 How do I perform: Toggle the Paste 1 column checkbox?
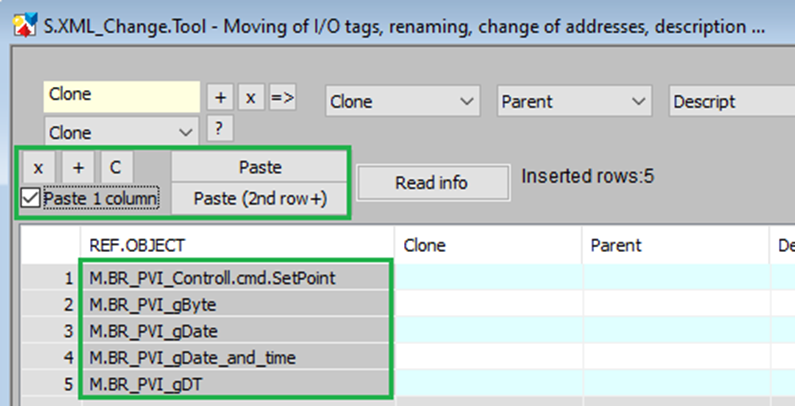tap(31, 198)
